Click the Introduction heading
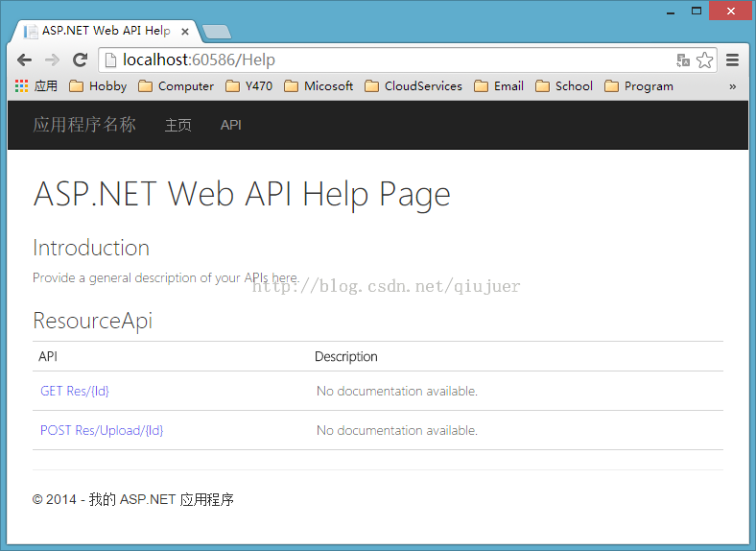This screenshot has height=551, width=756. click(x=91, y=248)
